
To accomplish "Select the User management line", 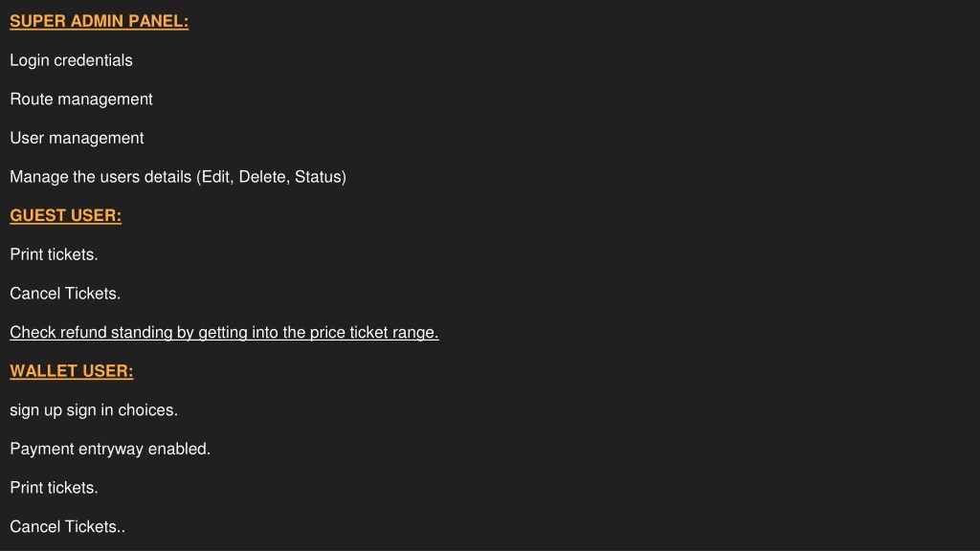I will pos(77,138).
